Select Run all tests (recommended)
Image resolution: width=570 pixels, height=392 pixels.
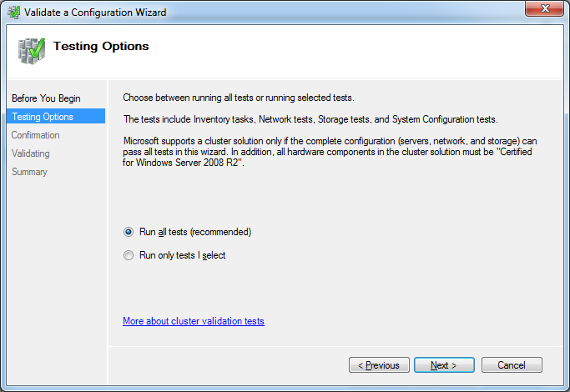[x=129, y=232]
